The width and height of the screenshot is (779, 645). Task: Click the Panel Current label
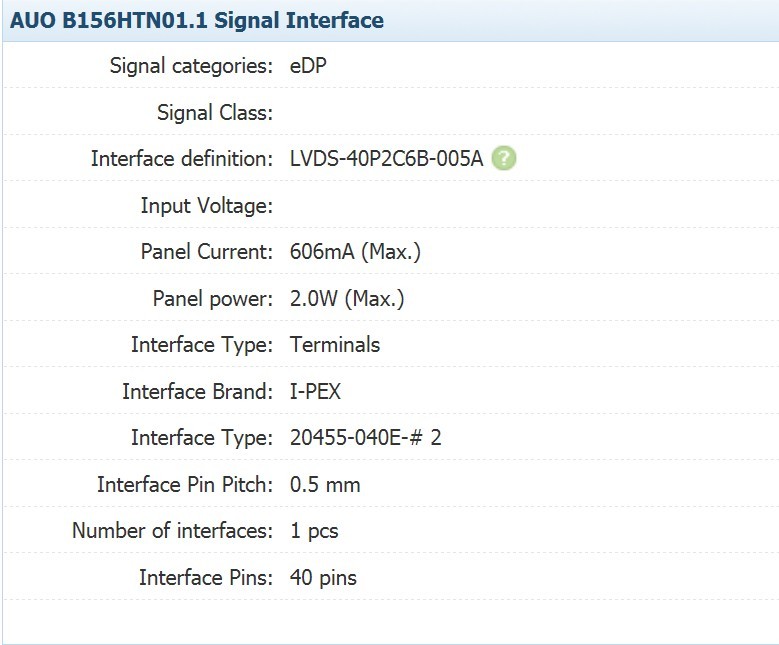pos(207,251)
